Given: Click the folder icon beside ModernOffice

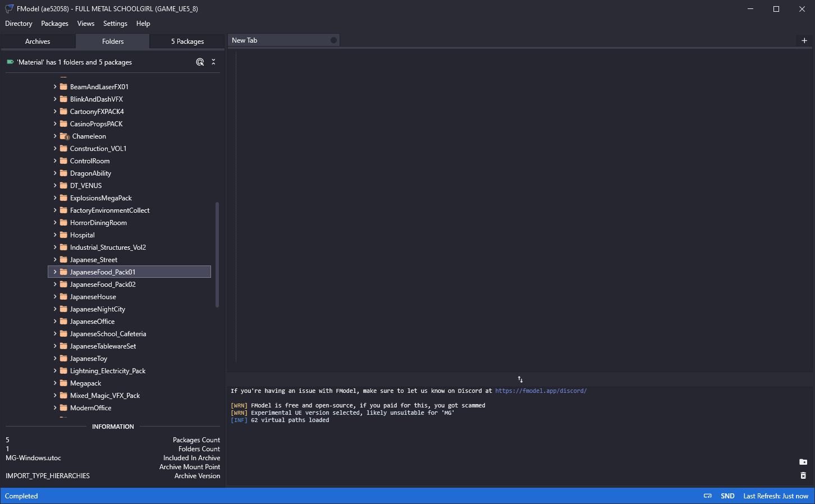Looking at the screenshot, I should 64,408.
